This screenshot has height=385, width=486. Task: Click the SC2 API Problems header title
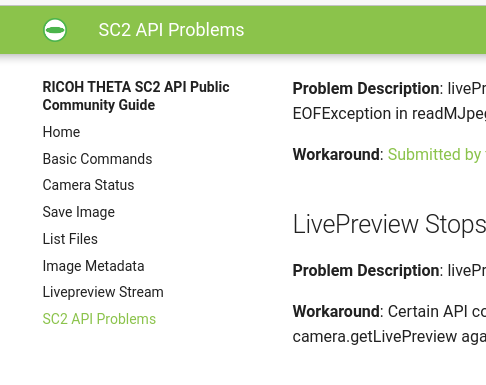coord(171,30)
